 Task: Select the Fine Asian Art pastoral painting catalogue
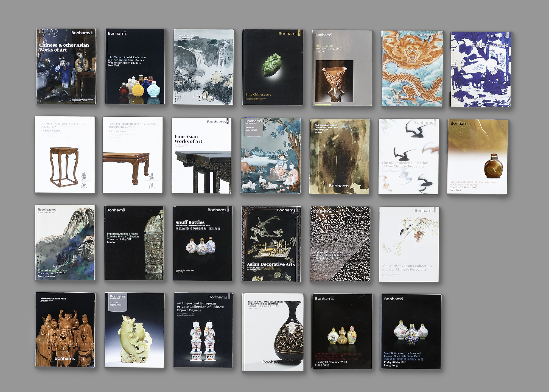(271, 156)
